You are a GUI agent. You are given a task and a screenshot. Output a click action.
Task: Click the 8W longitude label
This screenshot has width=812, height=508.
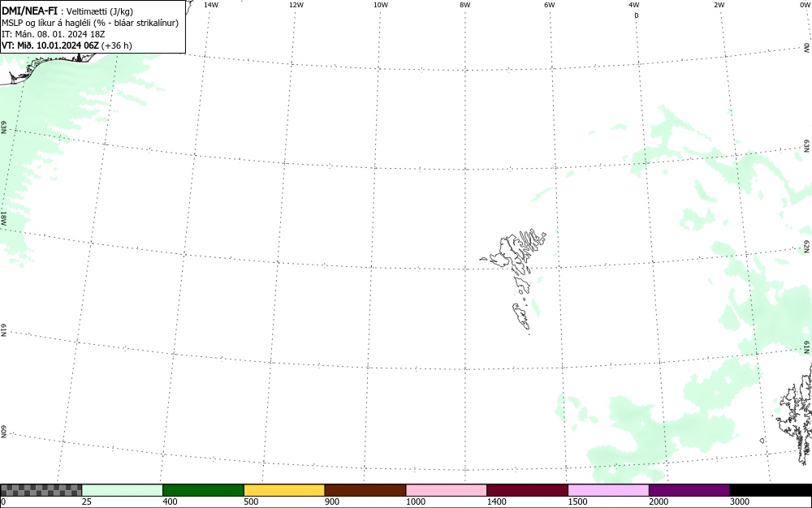pos(465,5)
